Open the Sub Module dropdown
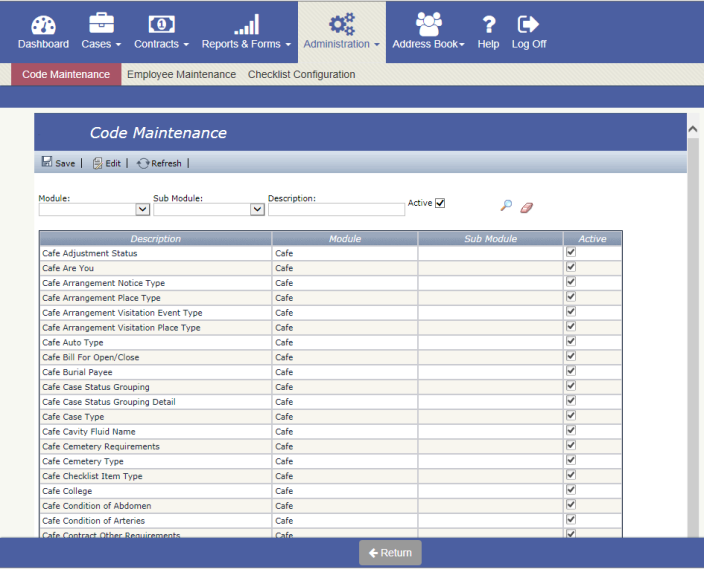This screenshot has width=704, height=569. point(257,209)
